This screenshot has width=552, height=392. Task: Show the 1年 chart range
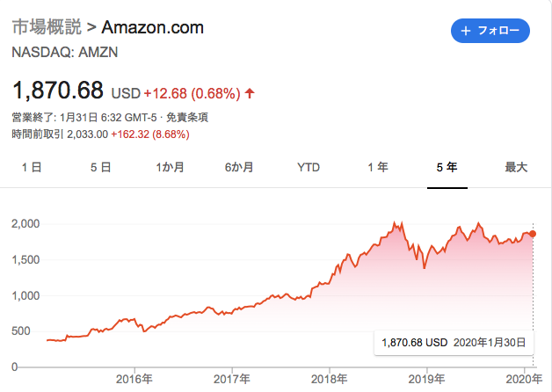(x=378, y=167)
